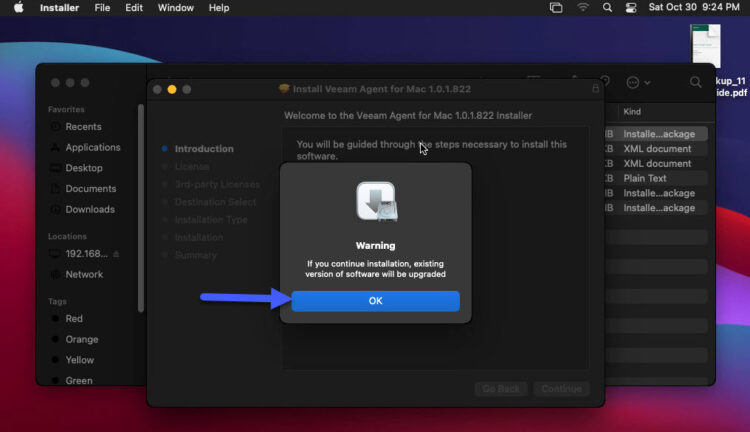Select the second XML document row
This screenshot has width=750, height=432.
pyautogui.click(x=656, y=164)
